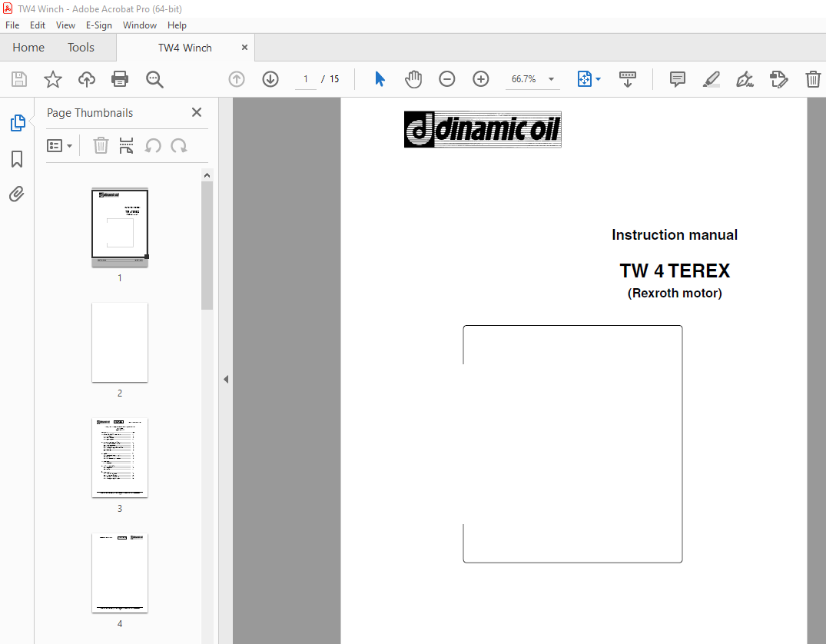826x644 pixels.
Task: Expand fit page options arrow
Action: click(598, 79)
